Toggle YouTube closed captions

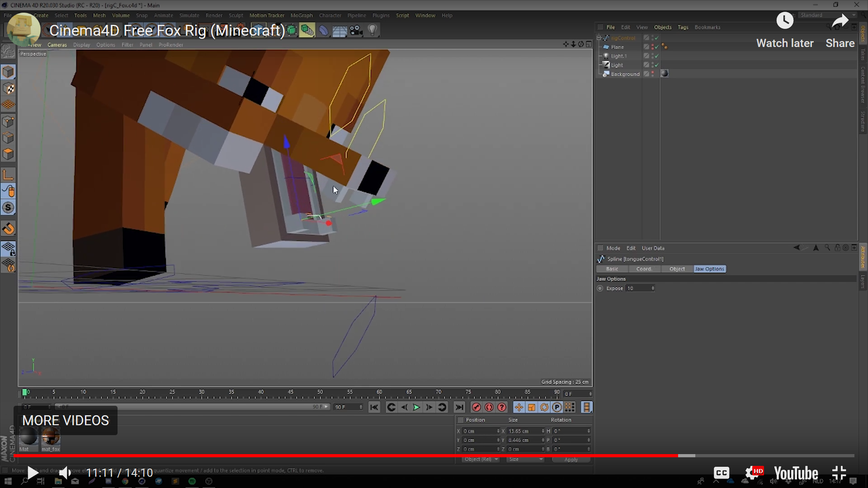722,473
